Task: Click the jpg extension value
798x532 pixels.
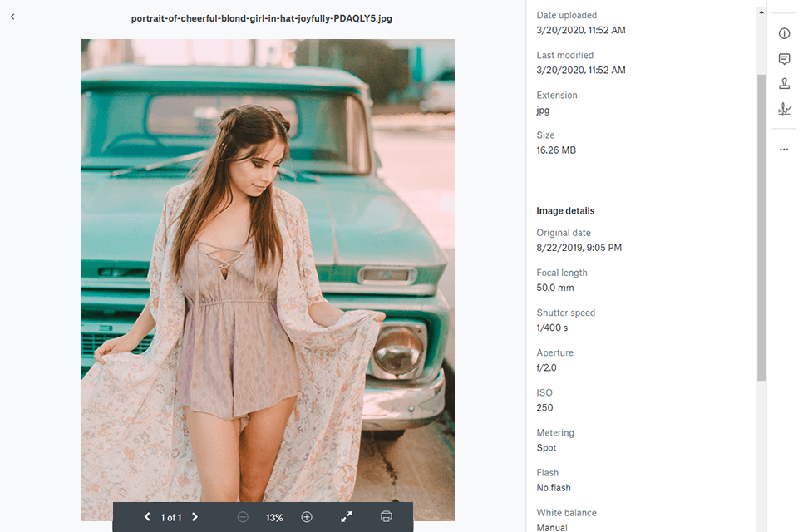Action: pos(542,110)
